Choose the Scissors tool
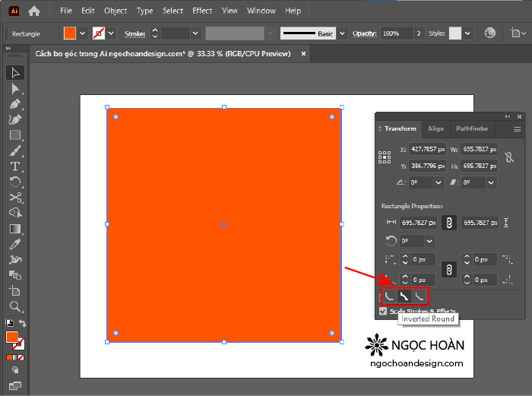This screenshot has width=532, height=396. [15, 198]
